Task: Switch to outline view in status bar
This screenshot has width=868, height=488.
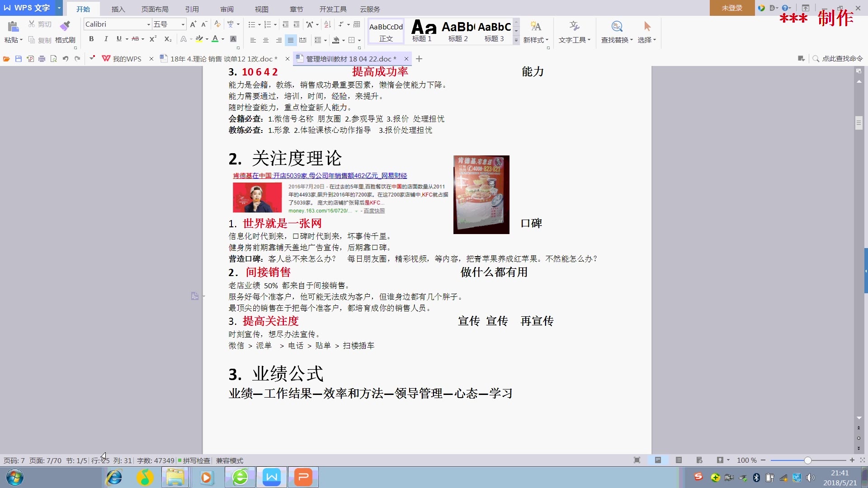Action: click(679, 460)
